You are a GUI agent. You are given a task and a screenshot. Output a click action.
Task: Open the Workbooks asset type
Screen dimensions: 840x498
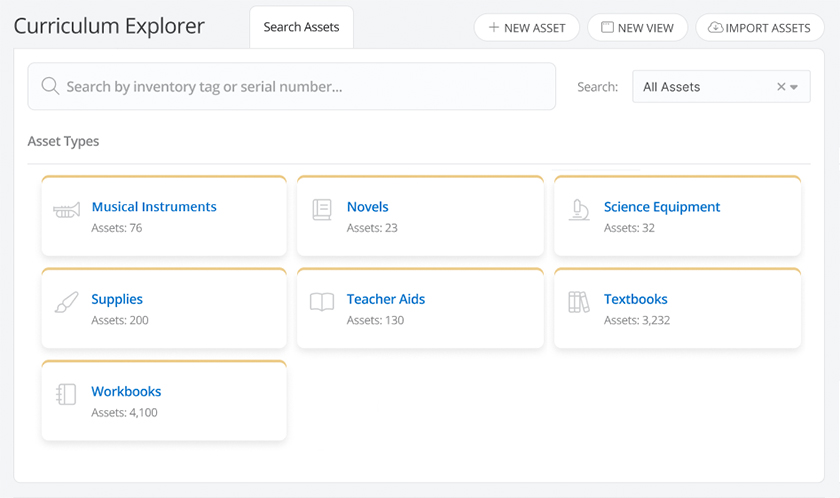click(126, 391)
